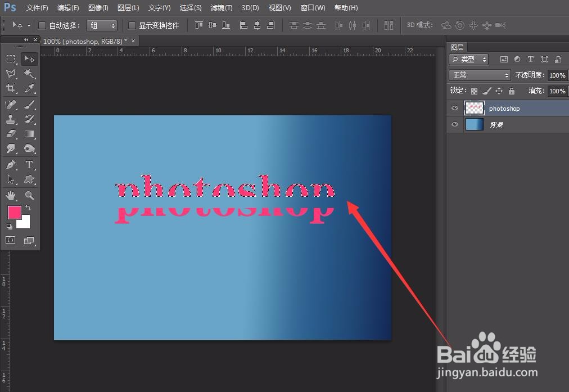Screen dimensions: 569x392
Task: Toggle type layer filter
Action: click(x=531, y=59)
